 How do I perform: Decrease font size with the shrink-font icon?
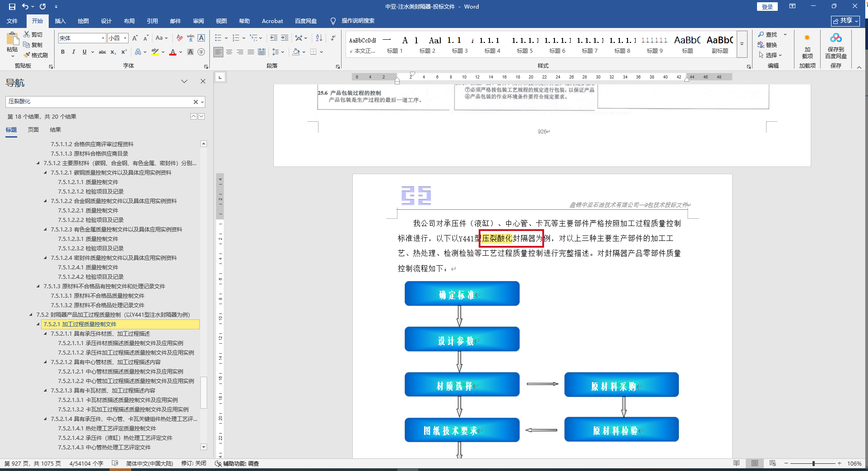click(146, 38)
